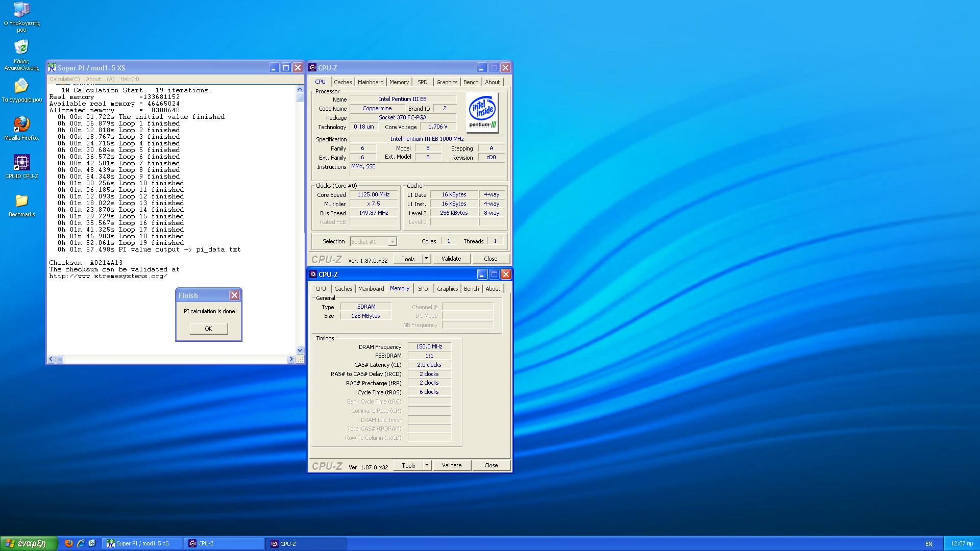Select Bench tab in lower CPU-Z

(472, 289)
